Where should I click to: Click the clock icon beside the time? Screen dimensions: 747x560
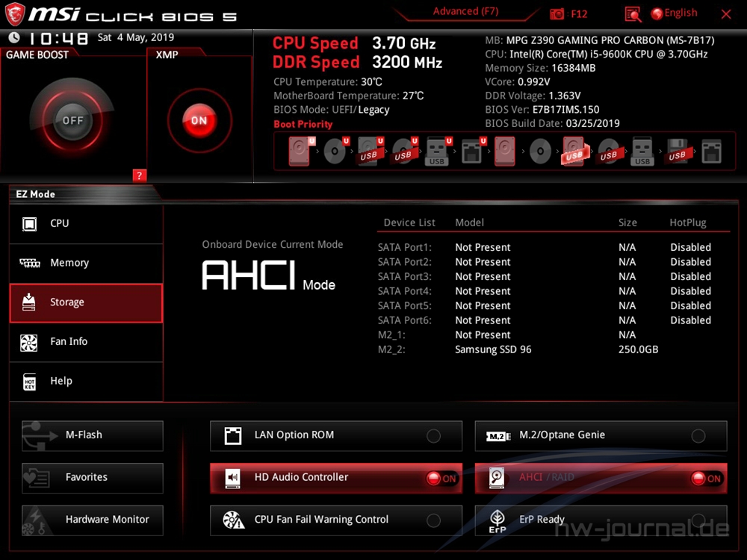pos(14,37)
